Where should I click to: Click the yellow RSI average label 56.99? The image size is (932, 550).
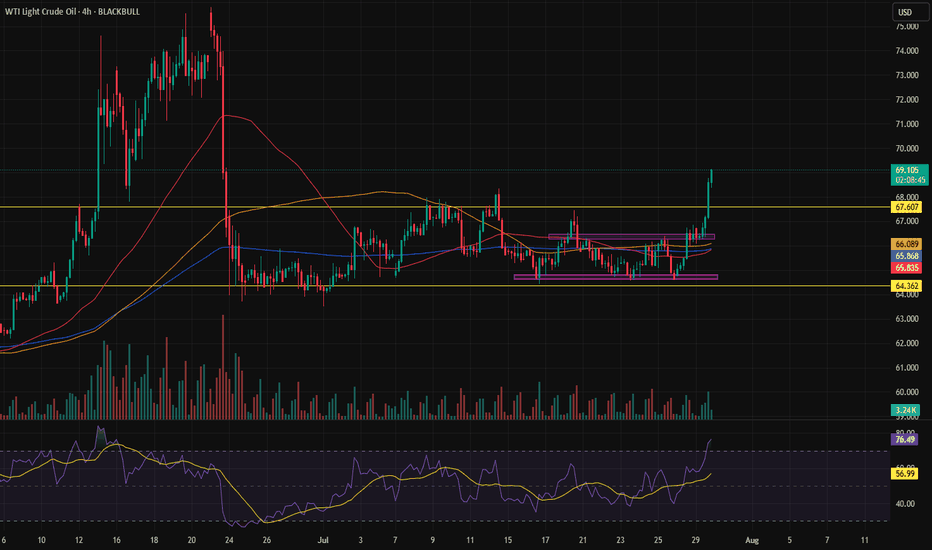click(905, 474)
